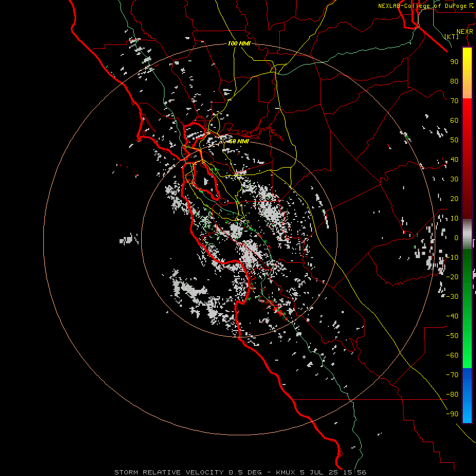Click the '20' scale value
This screenshot has width=476, height=476.
point(454,199)
